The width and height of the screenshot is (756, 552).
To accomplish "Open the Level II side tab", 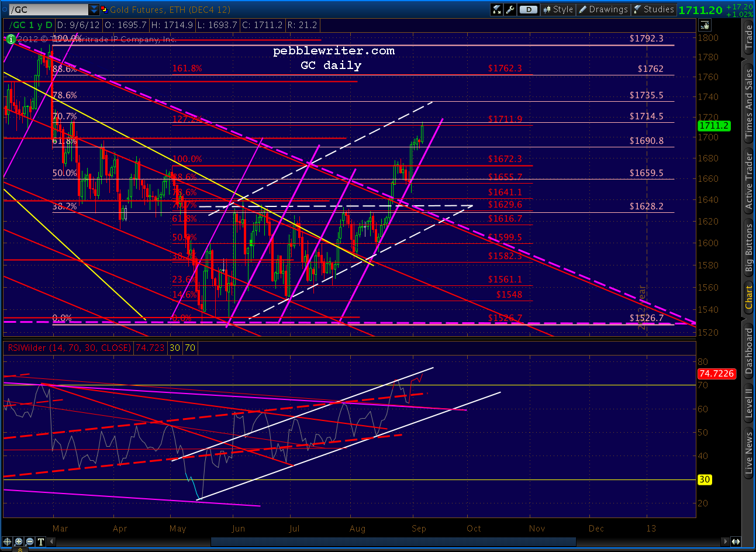I will point(749,403).
